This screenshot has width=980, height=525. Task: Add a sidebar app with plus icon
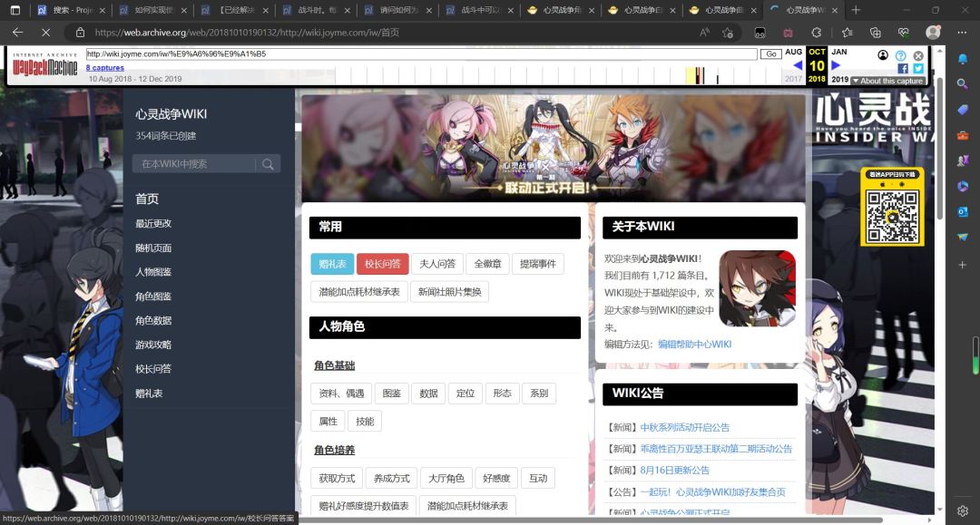coord(963,265)
